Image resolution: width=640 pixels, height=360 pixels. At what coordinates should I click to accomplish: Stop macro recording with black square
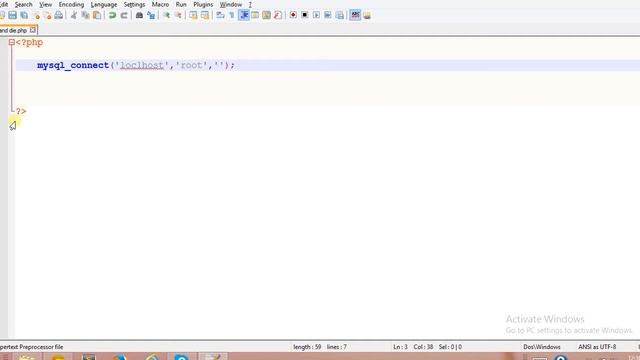[x=304, y=15]
